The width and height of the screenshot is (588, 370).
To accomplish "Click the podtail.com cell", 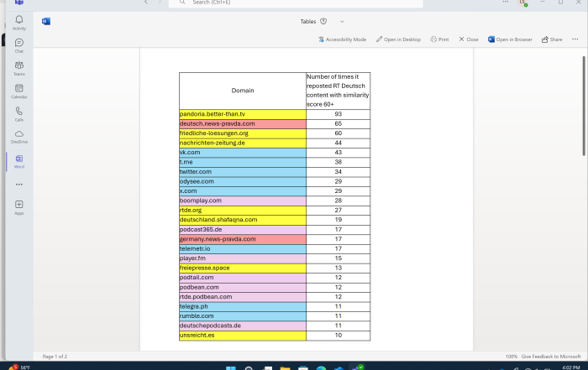I will (x=243, y=278).
